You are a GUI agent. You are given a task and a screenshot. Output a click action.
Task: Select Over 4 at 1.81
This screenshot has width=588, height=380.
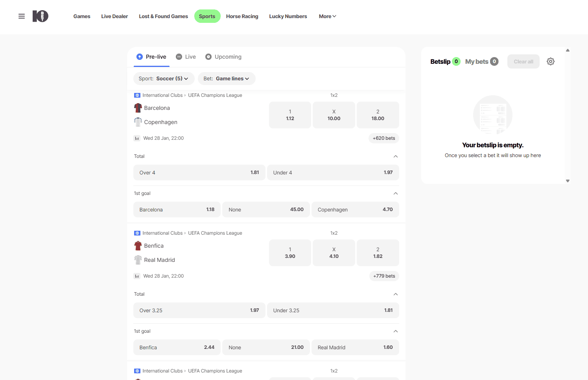click(x=199, y=172)
